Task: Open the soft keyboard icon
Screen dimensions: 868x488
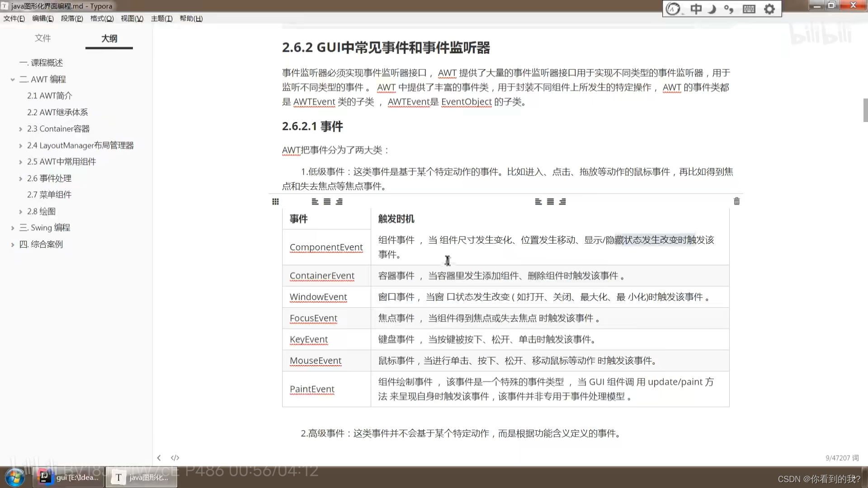Action: point(748,9)
